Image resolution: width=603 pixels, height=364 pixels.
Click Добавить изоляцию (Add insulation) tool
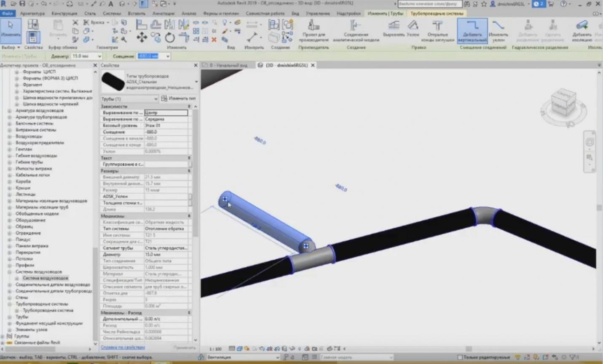click(582, 31)
